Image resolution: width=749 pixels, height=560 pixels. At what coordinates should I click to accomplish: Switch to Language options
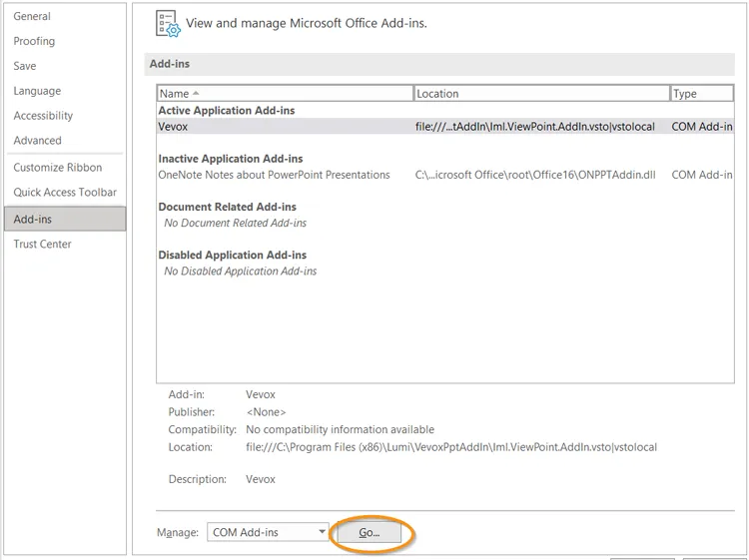37,92
